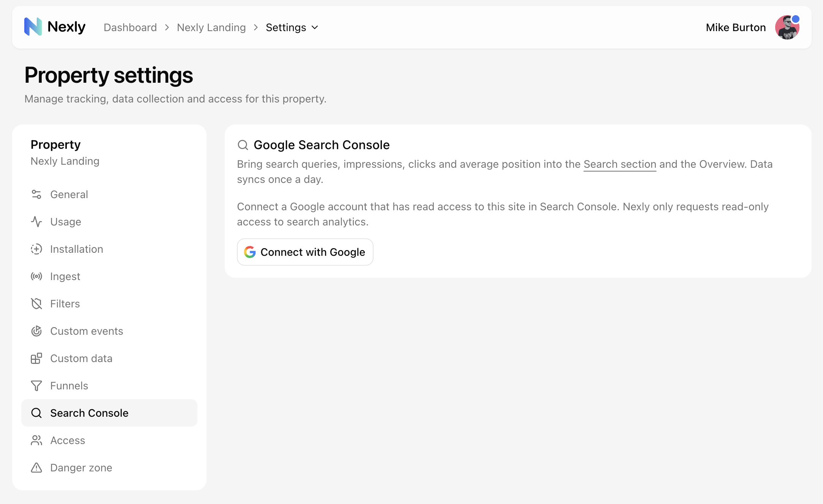
Task: Click the Search Console magnifier icon in sidebar
Action: [x=36, y=413]
